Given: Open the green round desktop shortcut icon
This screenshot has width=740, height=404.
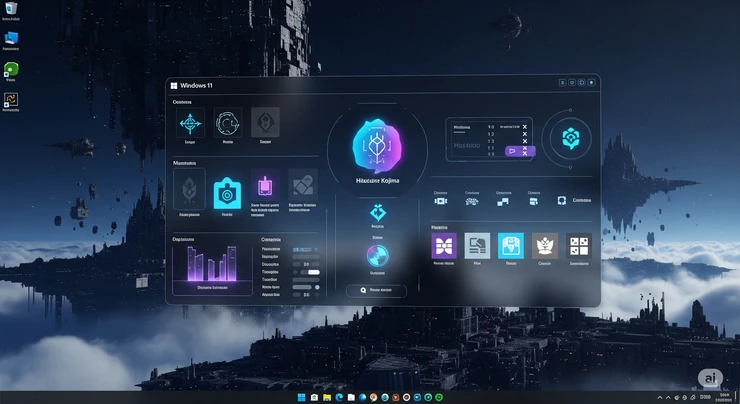Looking at the screenshot, I should 11,71.
